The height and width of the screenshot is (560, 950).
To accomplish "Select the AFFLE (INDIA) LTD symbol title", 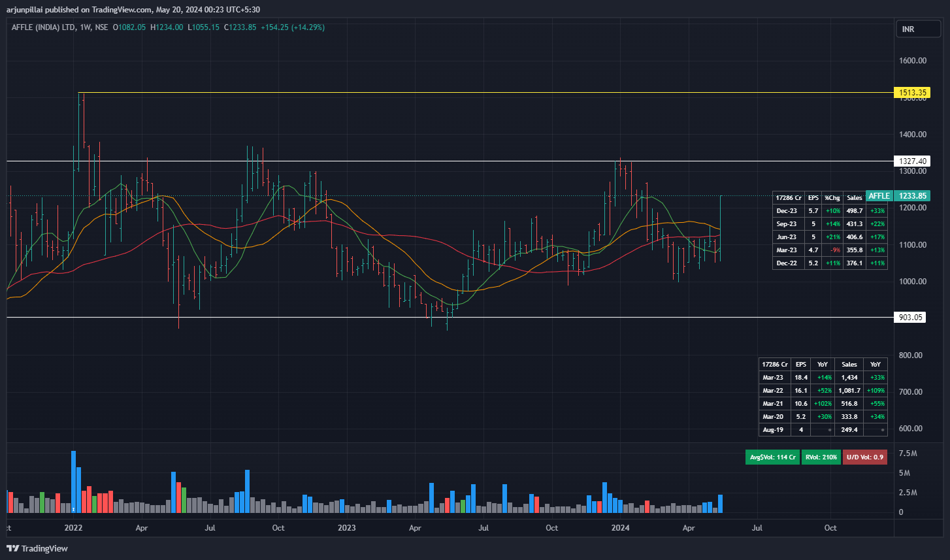I will [43, 27].
